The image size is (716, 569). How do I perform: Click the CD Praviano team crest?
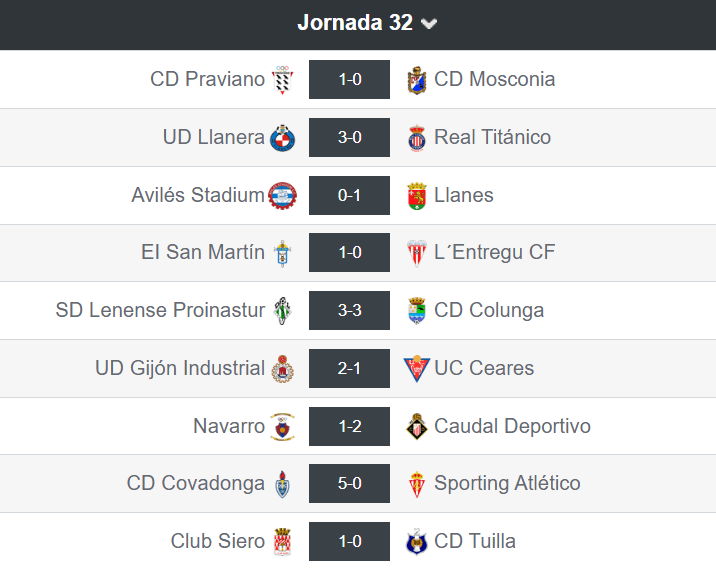point(283,80)
